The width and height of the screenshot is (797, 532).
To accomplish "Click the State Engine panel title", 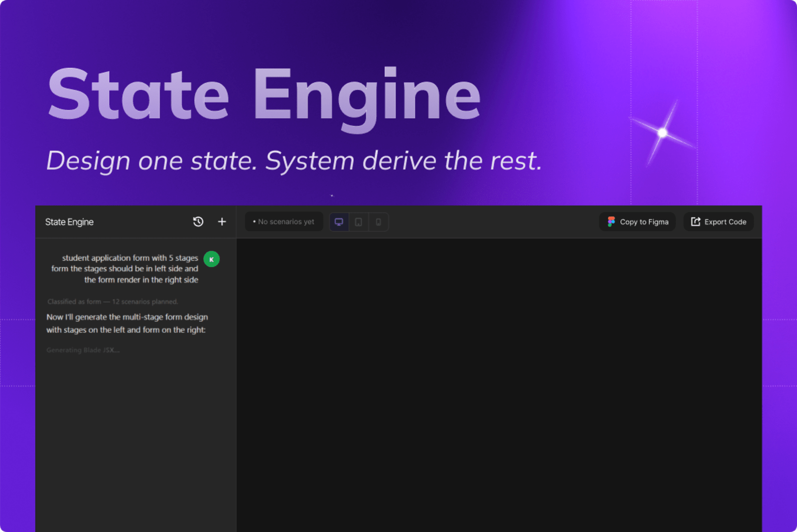I will coord(69,222).
